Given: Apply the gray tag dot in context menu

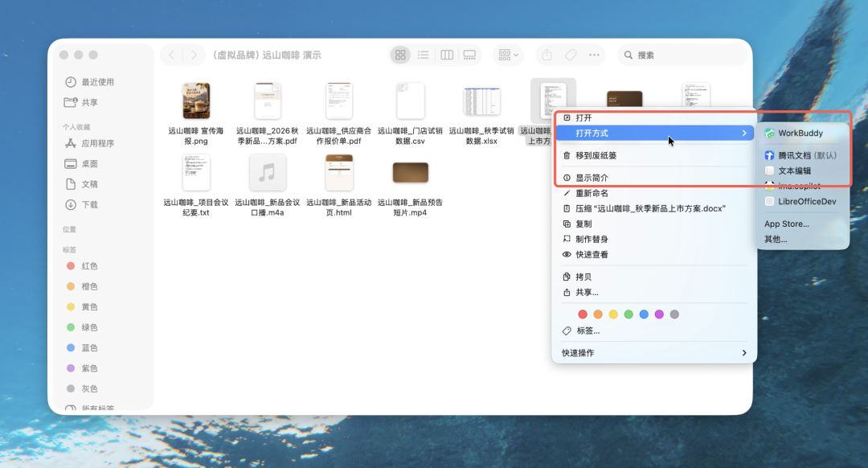Looking at the screenshot, I should [674, 314].
